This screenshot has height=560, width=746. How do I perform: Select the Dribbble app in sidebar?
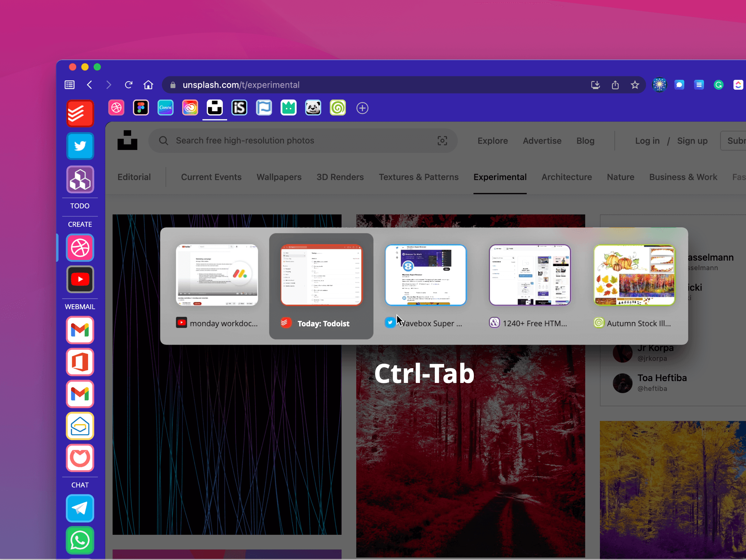(80, 248)
